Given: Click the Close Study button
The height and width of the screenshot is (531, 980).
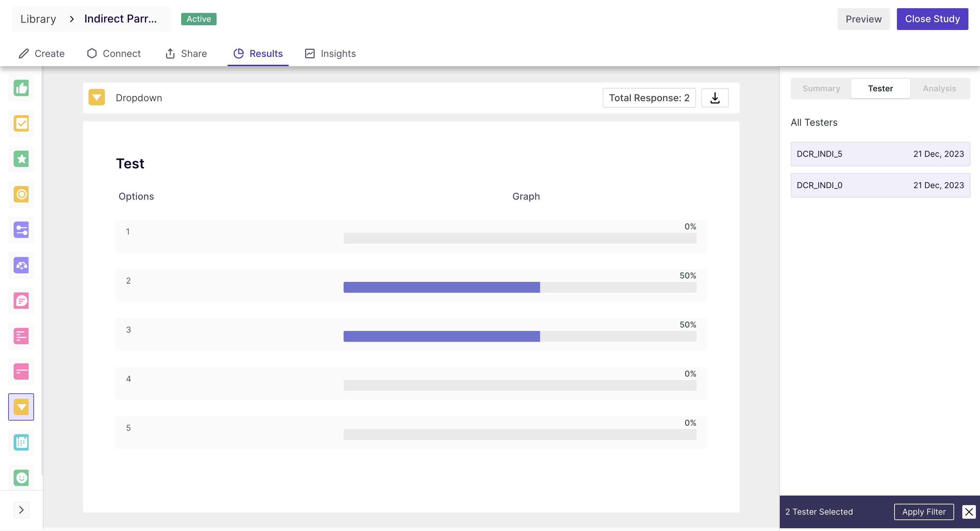Looking at the screenshot, I should [x=932, y=19].
